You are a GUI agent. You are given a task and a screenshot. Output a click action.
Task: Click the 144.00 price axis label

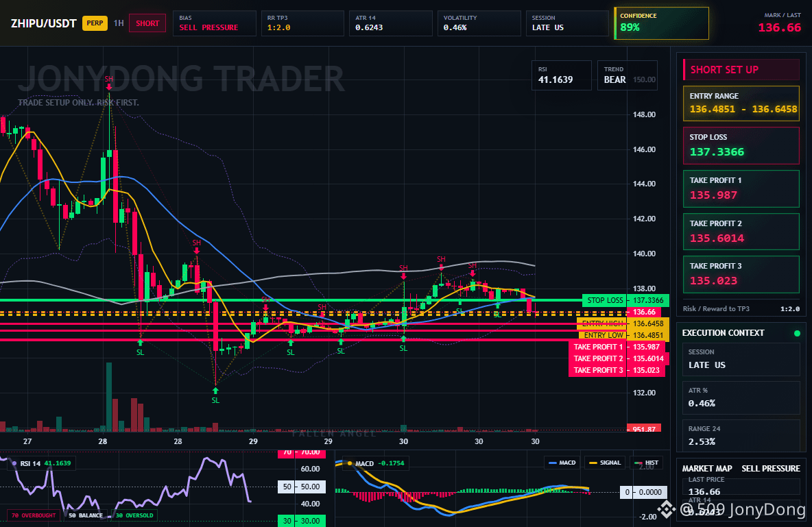[x=644, y=184]
